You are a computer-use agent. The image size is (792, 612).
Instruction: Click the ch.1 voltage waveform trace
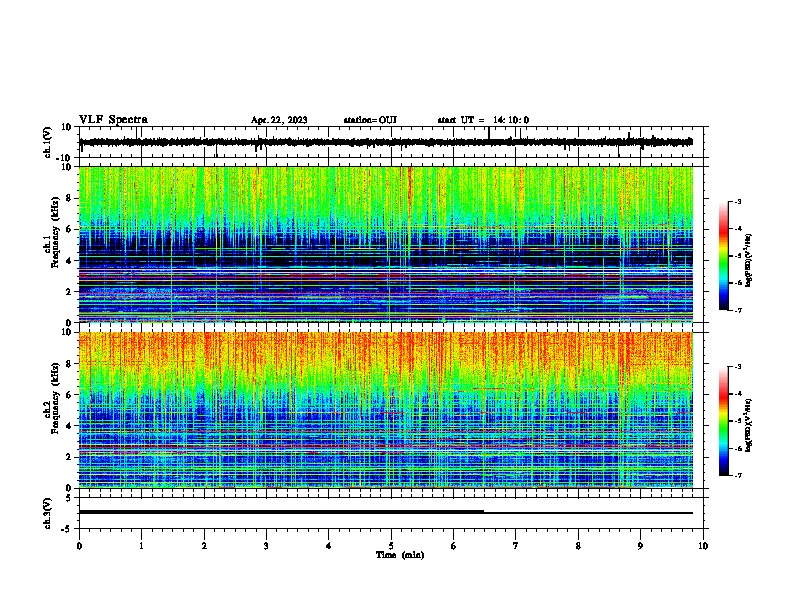[385, 142]
